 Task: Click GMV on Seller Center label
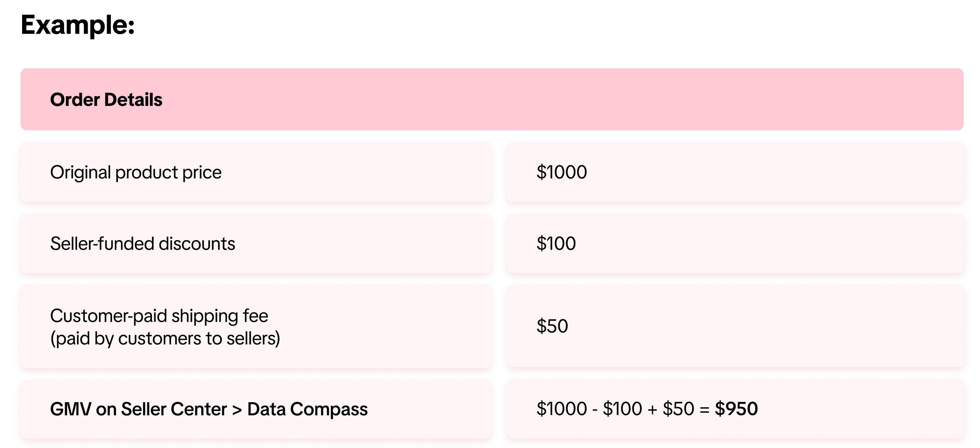[x=138, y=409]
